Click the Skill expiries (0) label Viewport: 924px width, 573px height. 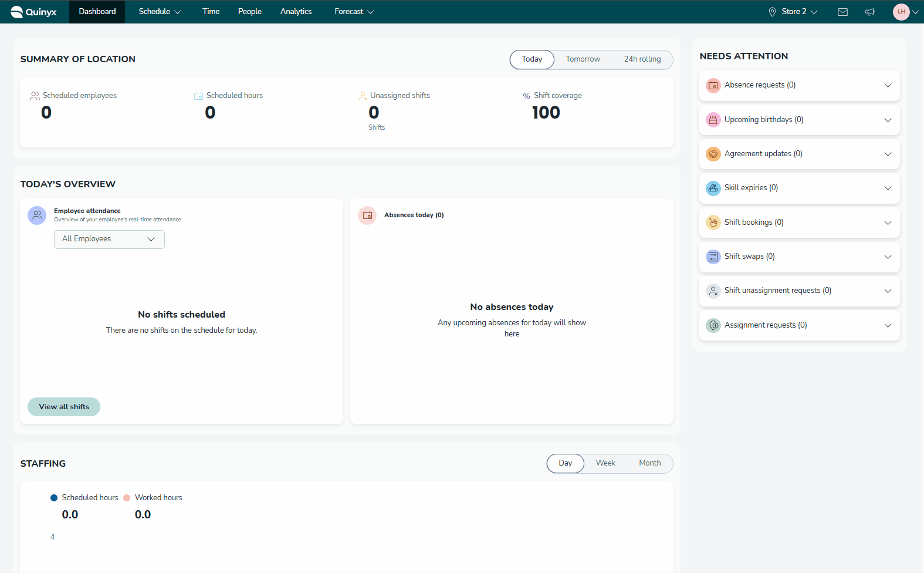[752, 188]
